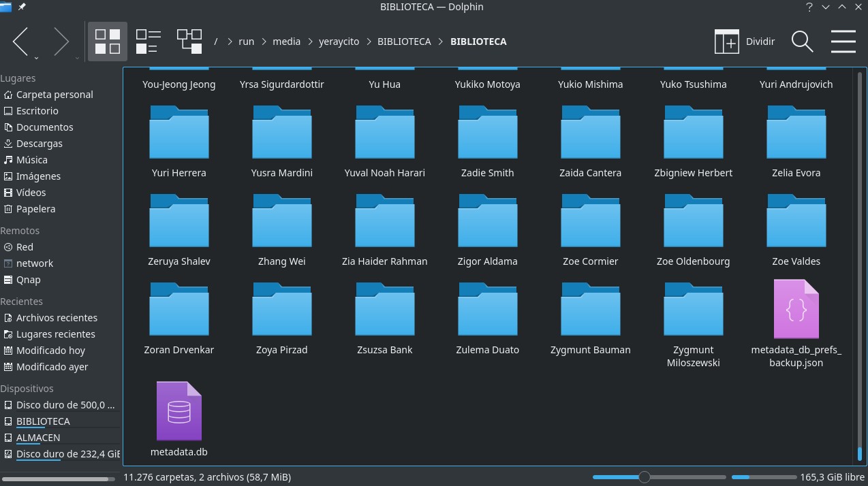Switch to Icons view mode
This screenshot has height=486, width=868.
tap(108, 42)
